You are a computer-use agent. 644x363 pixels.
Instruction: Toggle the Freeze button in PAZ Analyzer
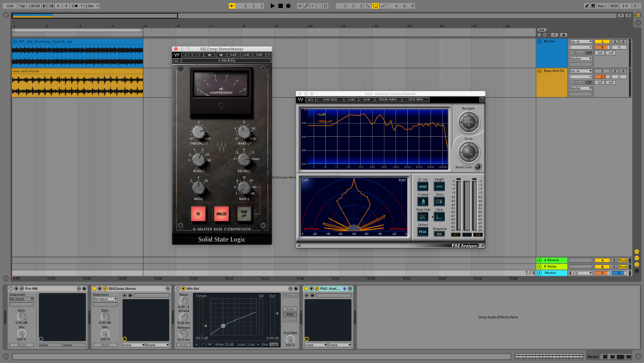pos(423,201)
